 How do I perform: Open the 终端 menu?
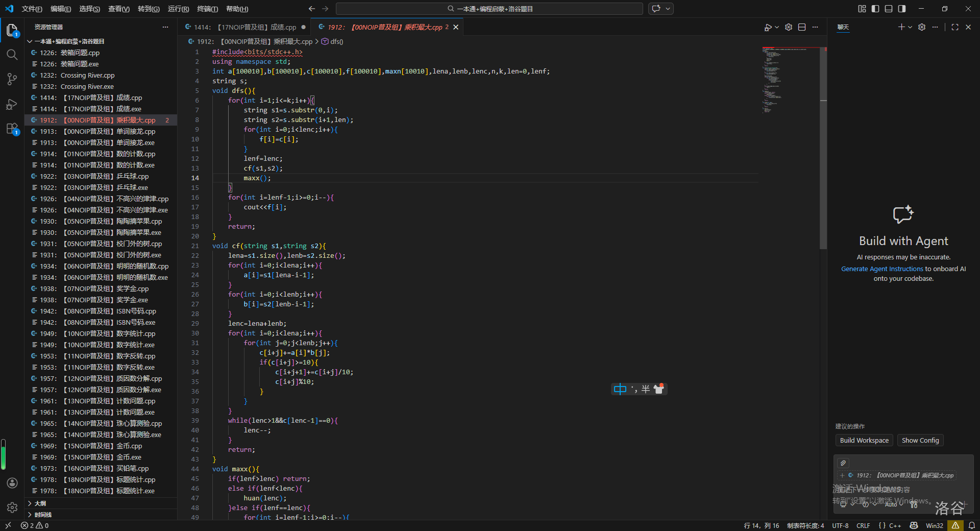207,9
